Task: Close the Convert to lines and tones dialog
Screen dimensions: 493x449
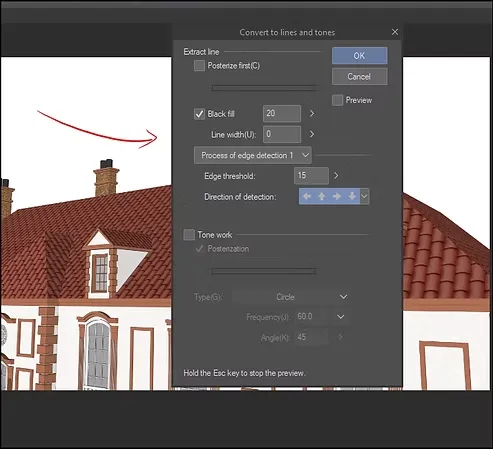Action: pos(395,32)
